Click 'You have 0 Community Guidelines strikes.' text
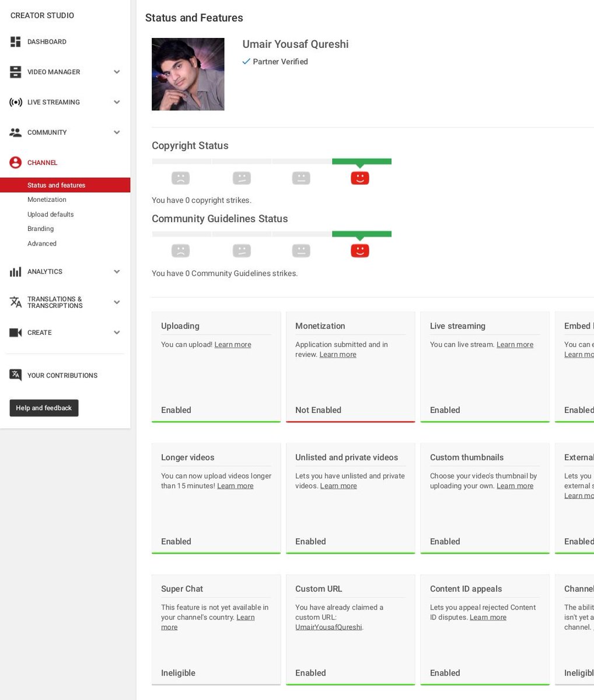The image size is (594, 700). [225, 273]
